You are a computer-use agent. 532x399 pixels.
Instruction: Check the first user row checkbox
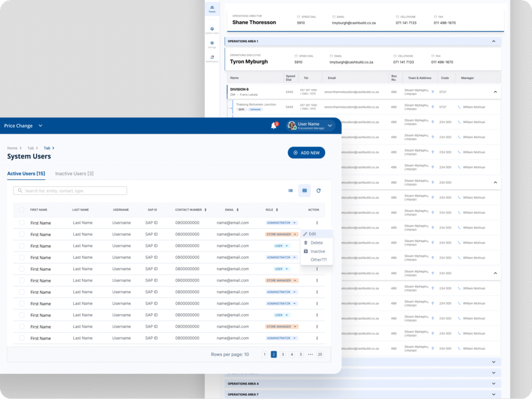[21, 222]
